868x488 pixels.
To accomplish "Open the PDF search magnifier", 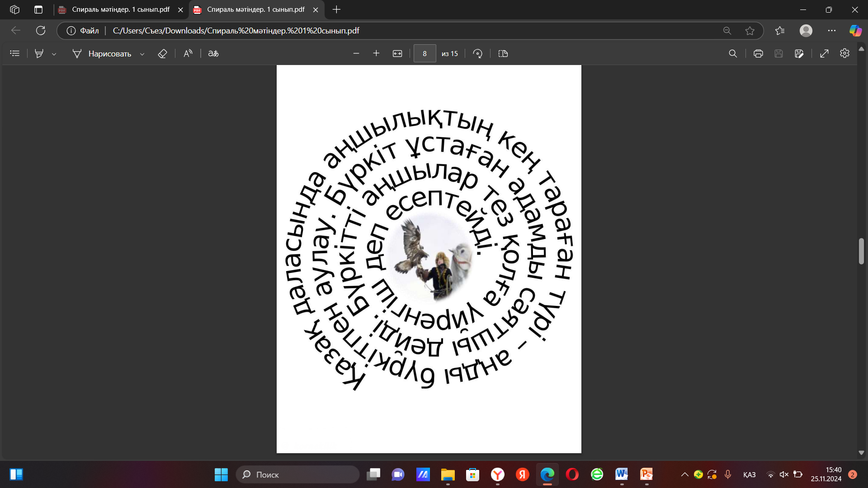I will 733,53.
